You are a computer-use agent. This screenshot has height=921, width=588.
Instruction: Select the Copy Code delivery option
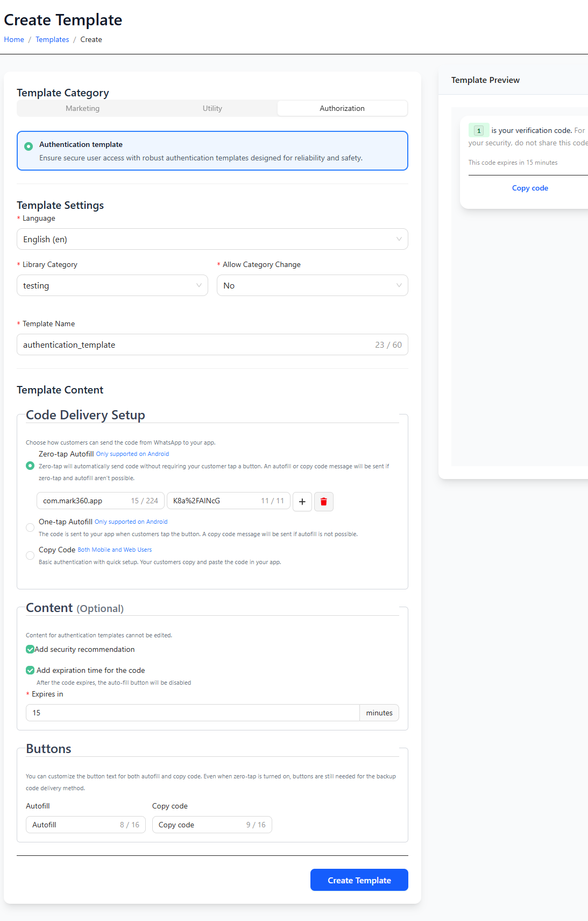[30, 556]
